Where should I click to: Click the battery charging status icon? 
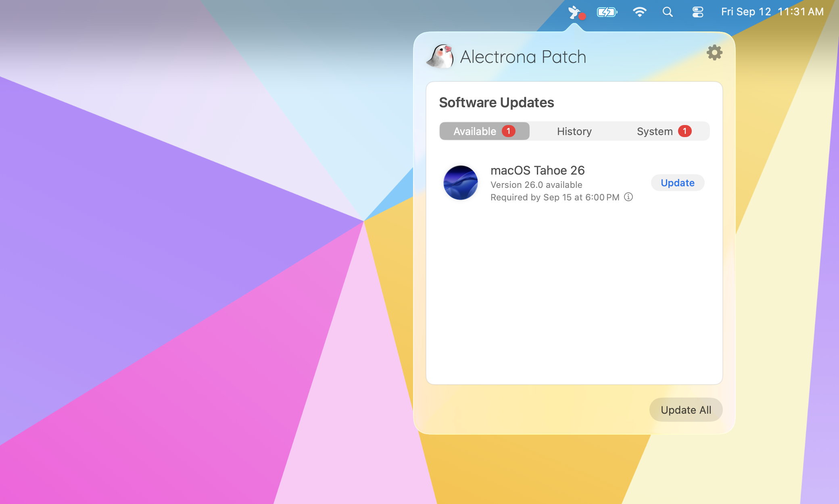point(607,12)
